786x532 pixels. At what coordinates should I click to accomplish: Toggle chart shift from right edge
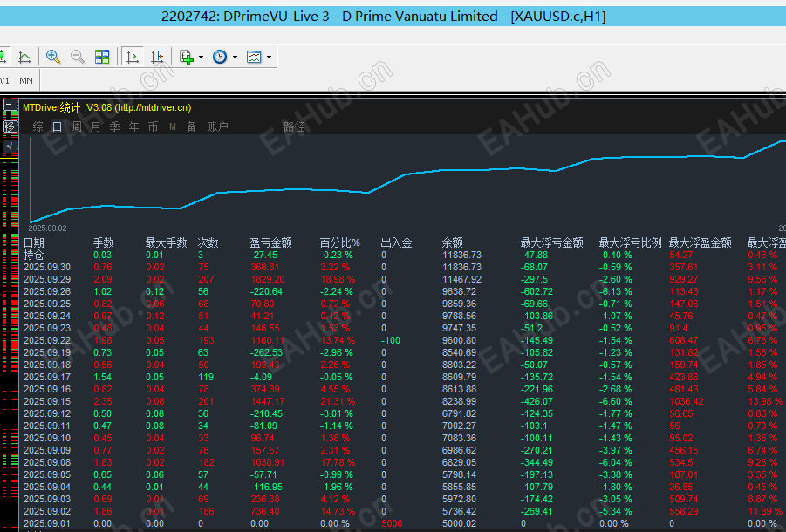tap(157, 57)
